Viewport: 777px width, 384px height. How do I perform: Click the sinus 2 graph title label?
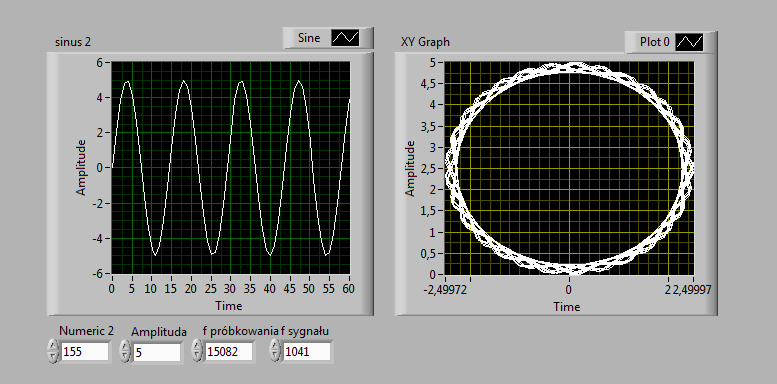73,43
